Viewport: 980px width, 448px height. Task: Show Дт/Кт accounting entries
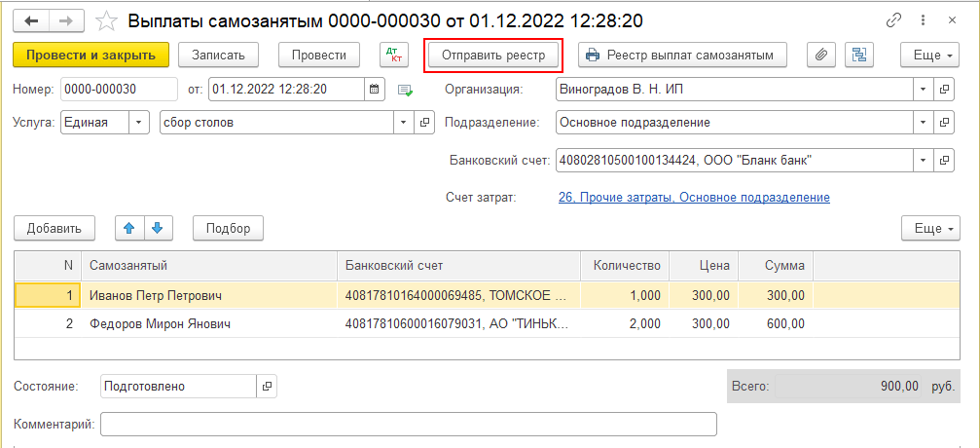tap(394, 56)
